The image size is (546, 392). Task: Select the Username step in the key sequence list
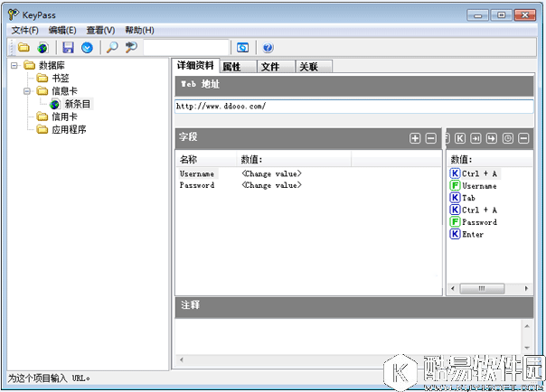tap(475, 186)
